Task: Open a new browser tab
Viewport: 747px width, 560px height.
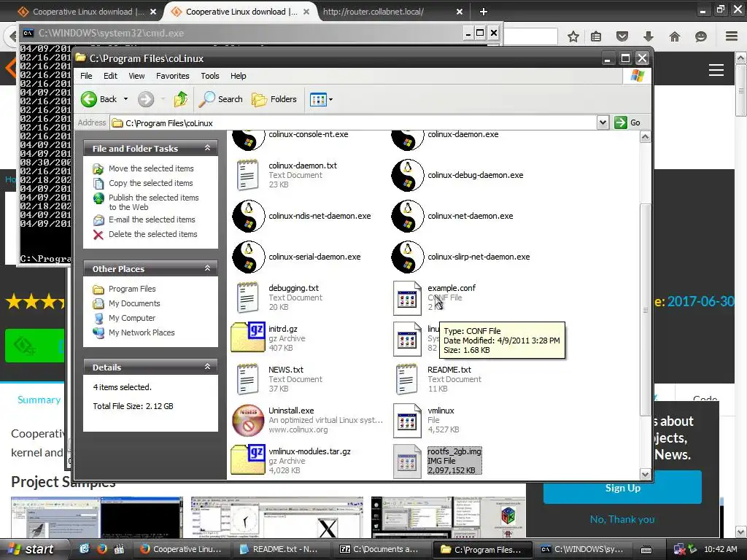Action: coord(483,12)
